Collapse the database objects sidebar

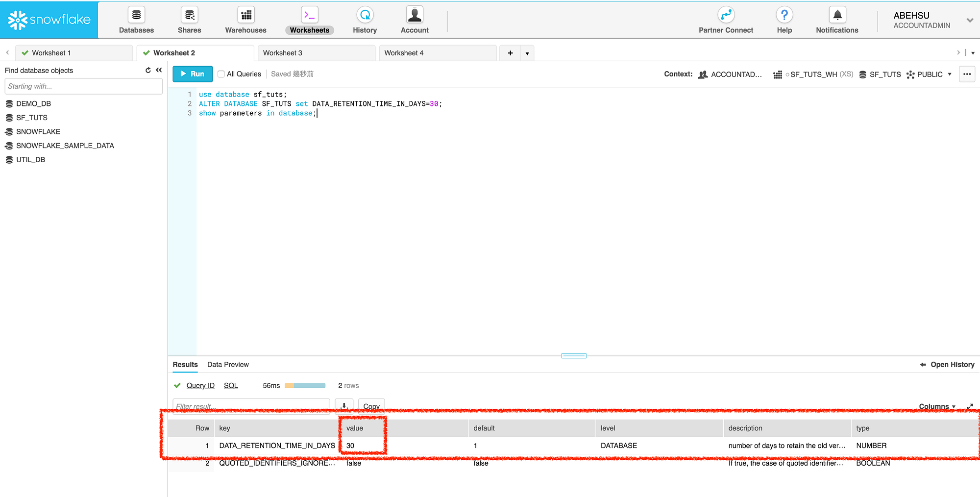tap(159, 70)
